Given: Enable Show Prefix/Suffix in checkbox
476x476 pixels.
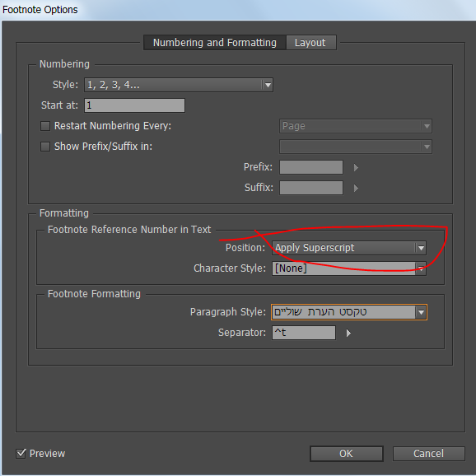Looking at the screenshot, I should (x=45, y=147).
